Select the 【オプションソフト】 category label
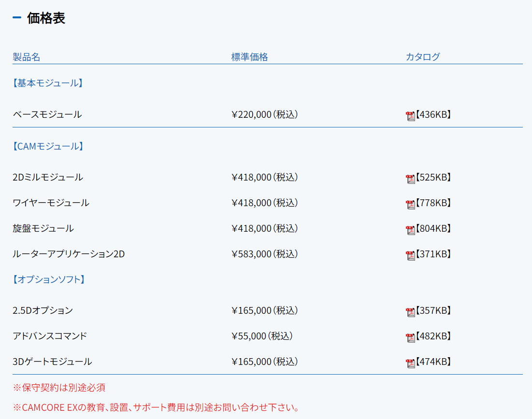Image resolution: width=532 pixels, height=419 pixels. pyautogui.click(x=49, y=279)
